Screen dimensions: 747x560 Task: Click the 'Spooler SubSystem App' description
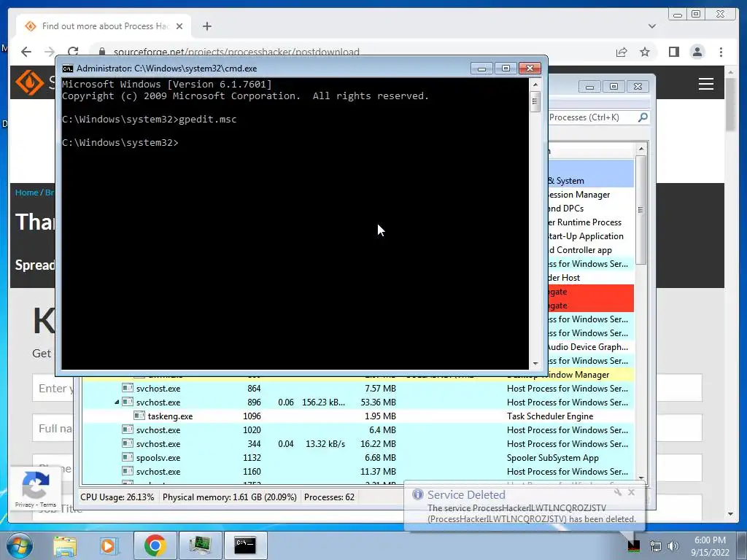[x=553, y=458]
